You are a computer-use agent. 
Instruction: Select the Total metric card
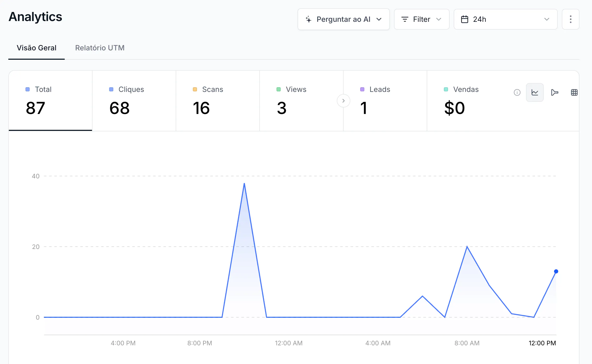(50, 101)
